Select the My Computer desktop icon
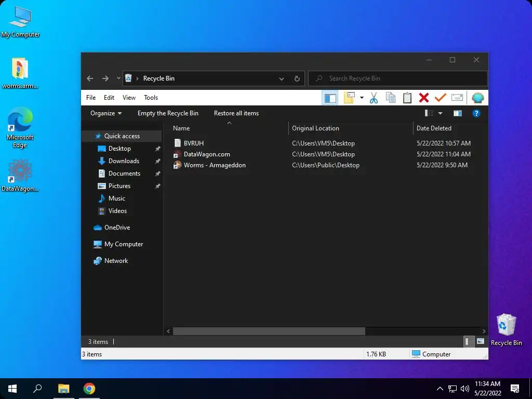This screenshot has width=532, height=399. (x=20, y=22)
